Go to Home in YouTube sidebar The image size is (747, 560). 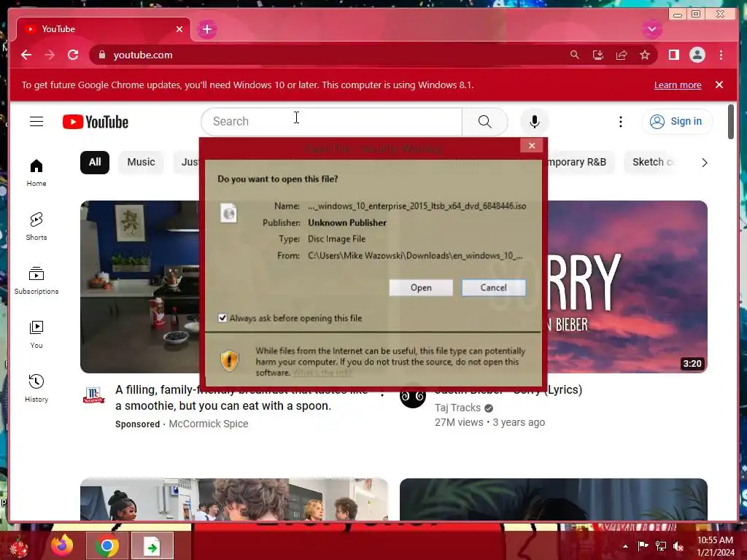pos(36,172)
